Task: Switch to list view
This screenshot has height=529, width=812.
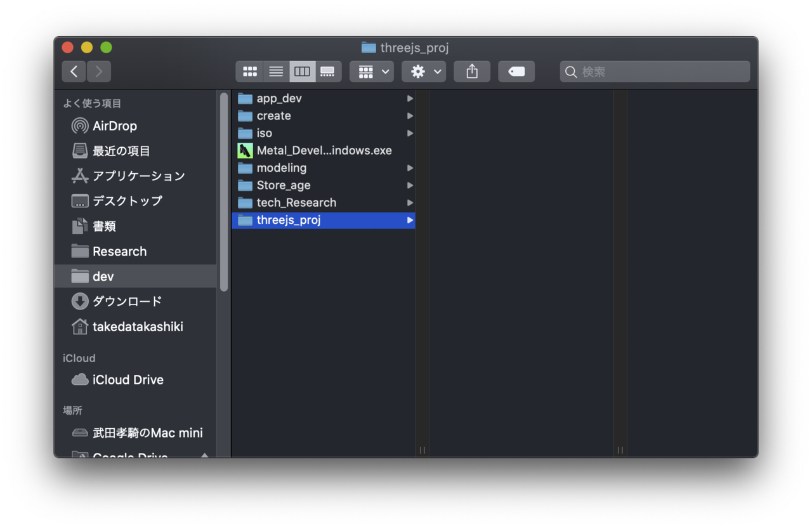Action: coord(276,72)
